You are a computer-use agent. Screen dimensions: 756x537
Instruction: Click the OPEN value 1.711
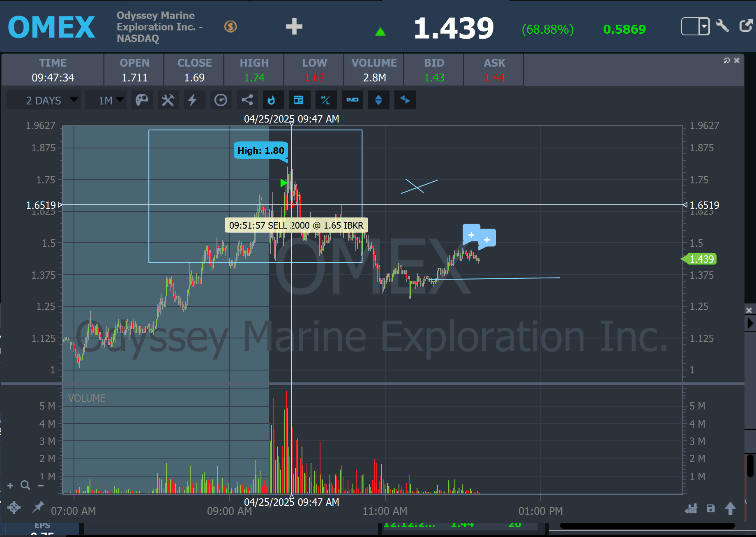[134, 78]
